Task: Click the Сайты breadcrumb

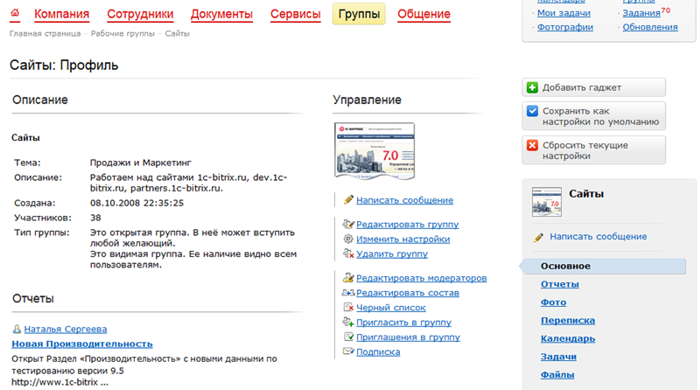Action: 177,33
